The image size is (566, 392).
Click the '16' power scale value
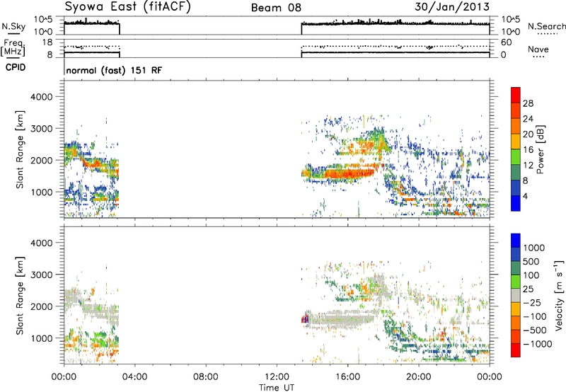point(528,150)
